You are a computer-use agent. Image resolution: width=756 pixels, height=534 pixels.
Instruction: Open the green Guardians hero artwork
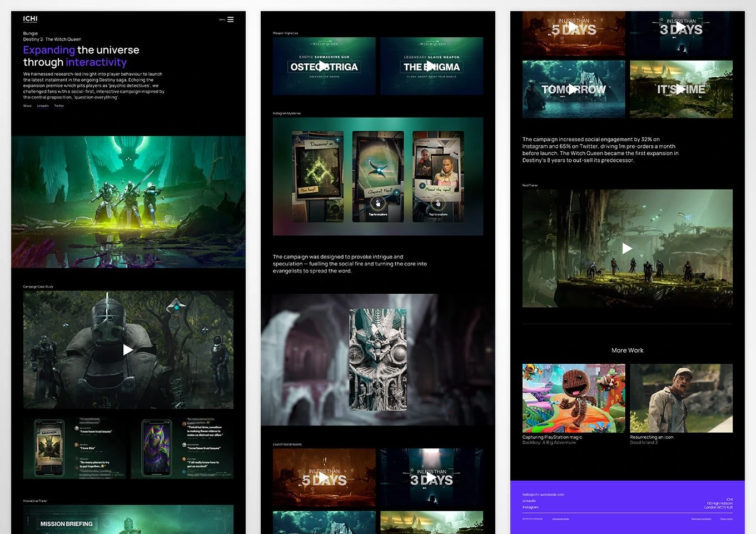tap(128, 202)
